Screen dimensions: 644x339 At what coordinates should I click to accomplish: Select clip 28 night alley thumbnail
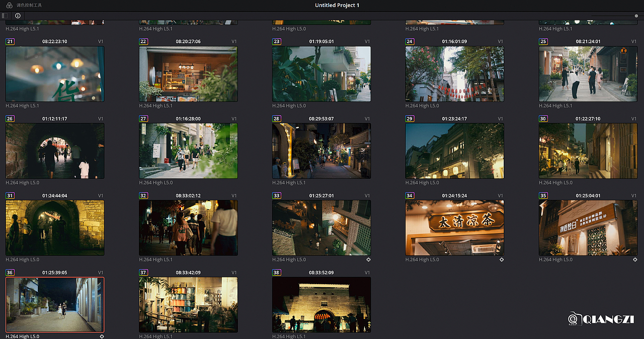(x=321, y=151)
